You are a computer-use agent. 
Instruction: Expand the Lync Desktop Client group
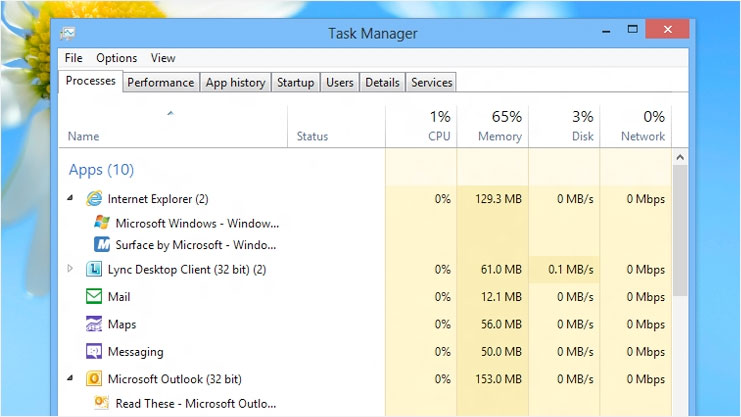[x=70, y=269]
